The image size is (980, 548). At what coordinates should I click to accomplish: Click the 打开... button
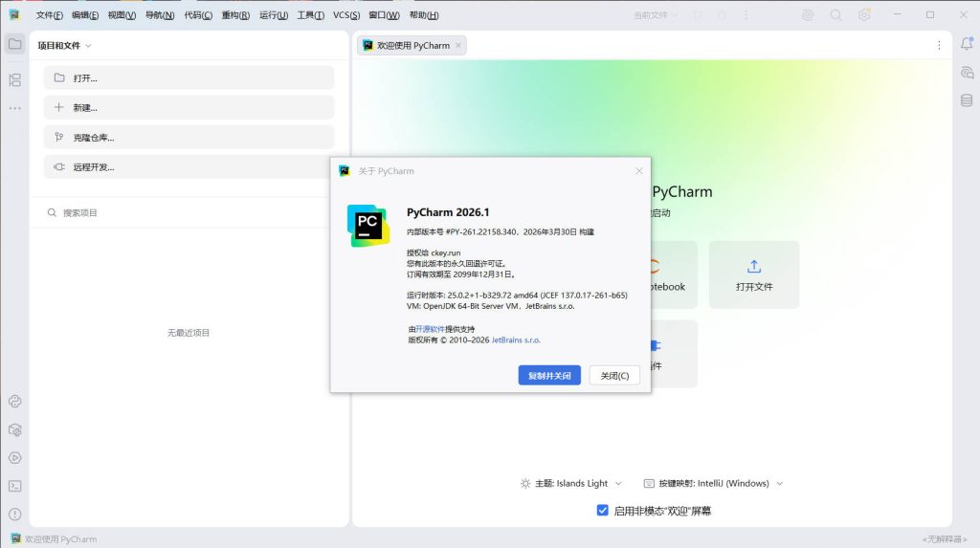[189, 78]
